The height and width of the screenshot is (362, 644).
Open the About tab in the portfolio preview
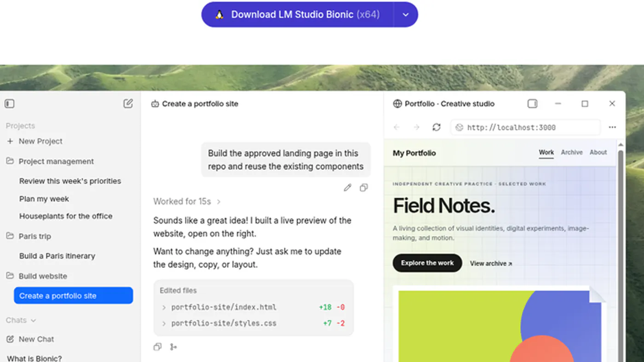point(598,152)
